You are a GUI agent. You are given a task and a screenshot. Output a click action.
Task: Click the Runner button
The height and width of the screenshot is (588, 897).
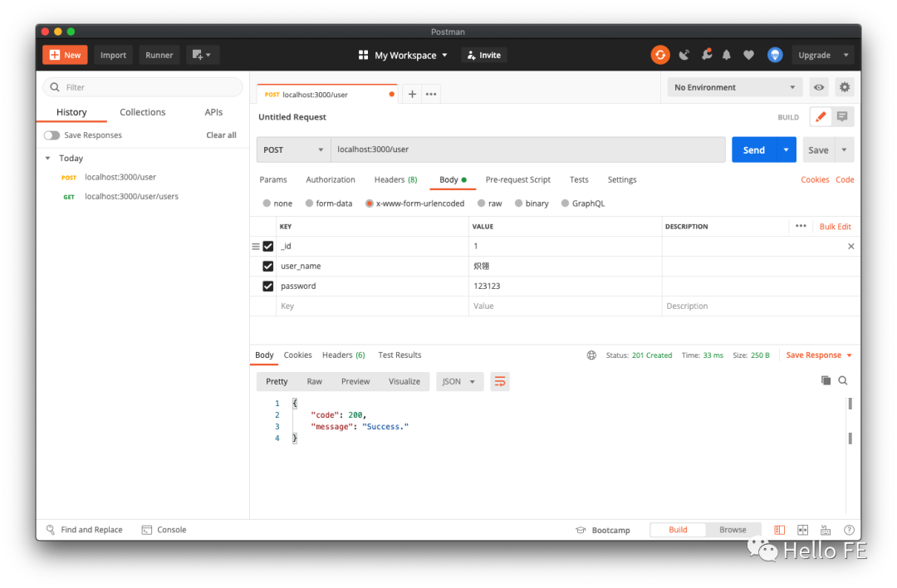[159, 55]
